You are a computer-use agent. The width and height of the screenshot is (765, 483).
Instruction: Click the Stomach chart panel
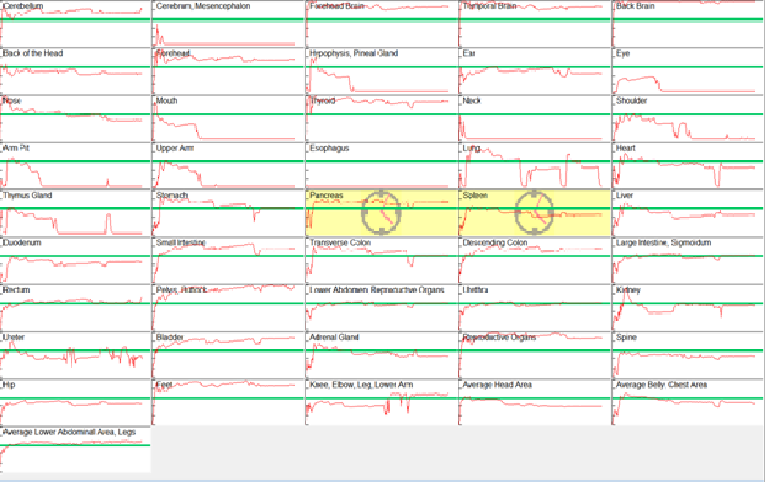tap(228, 212)
